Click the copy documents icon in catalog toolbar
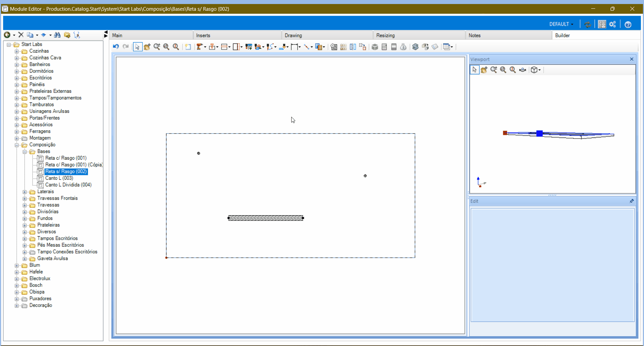Viewport: 644px width, 346px height. 30,35
